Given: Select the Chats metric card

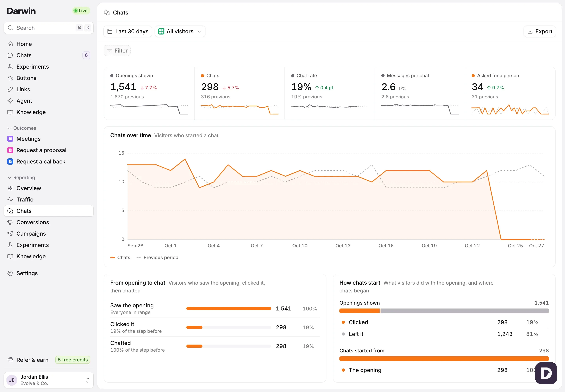Looking at the screenshot, I should pyautogui.click(x=240, y=93).
